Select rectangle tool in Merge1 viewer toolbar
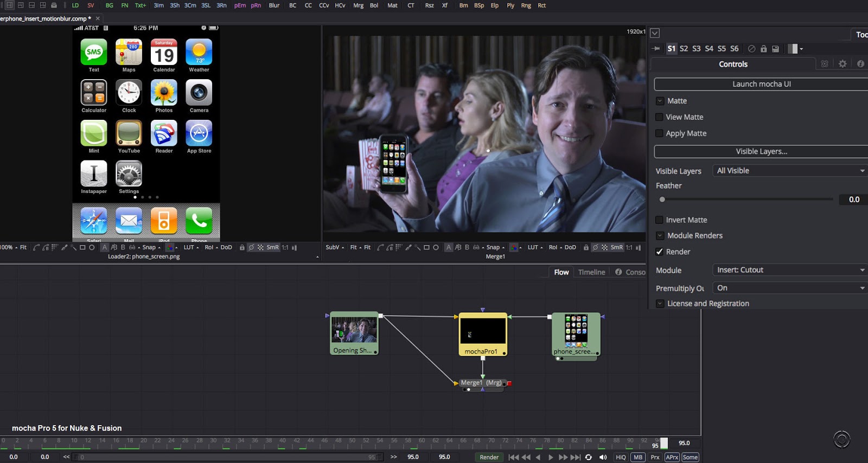868x463 pixels. [x=426, y=247]
